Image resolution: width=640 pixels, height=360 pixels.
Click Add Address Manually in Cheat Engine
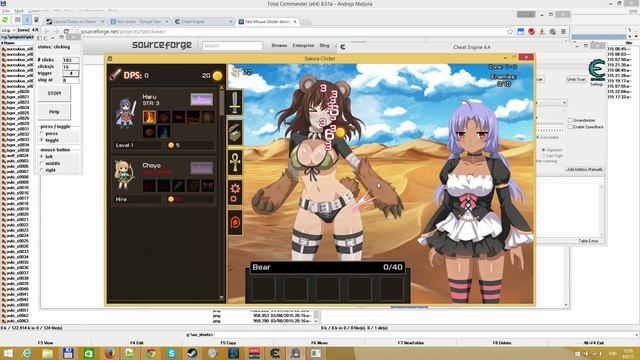point(584,169)
